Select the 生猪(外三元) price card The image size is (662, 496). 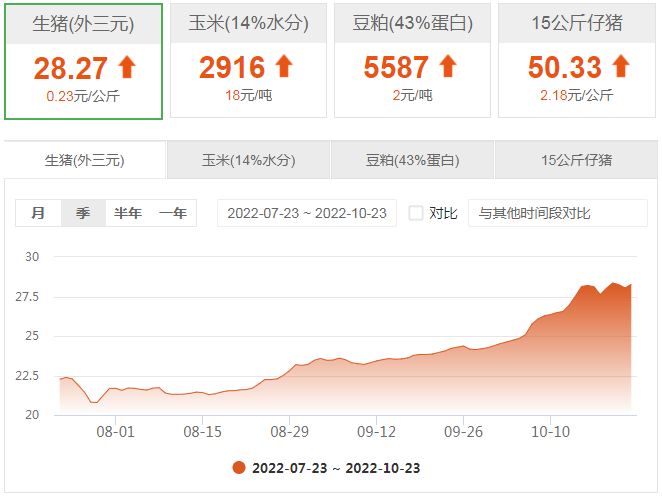[83, 62]
